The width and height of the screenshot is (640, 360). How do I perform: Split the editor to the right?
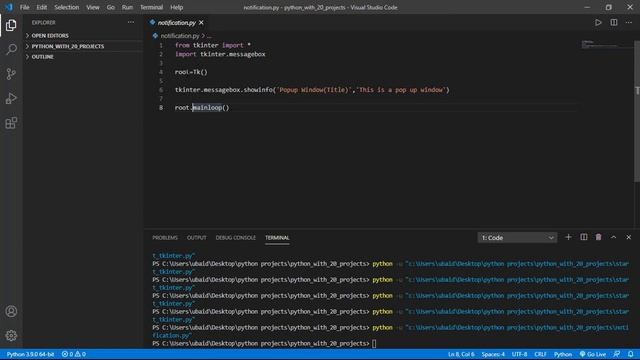(x=614, y=22)
